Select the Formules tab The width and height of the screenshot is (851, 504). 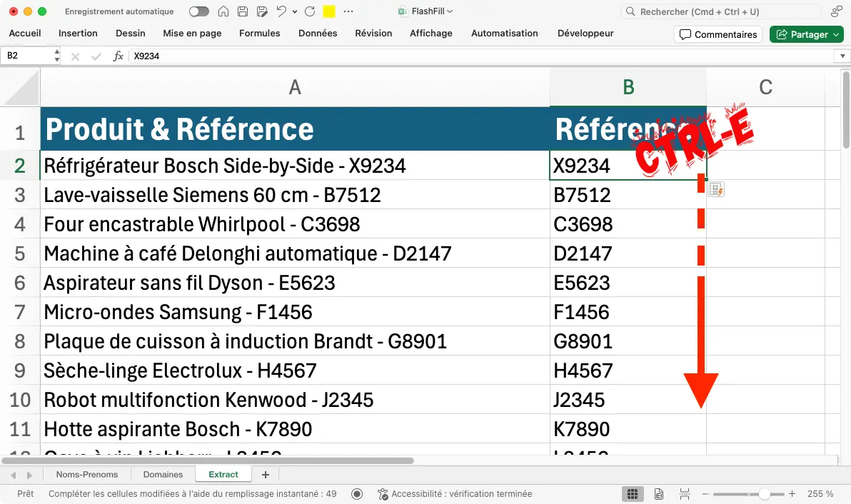[259, 33]
